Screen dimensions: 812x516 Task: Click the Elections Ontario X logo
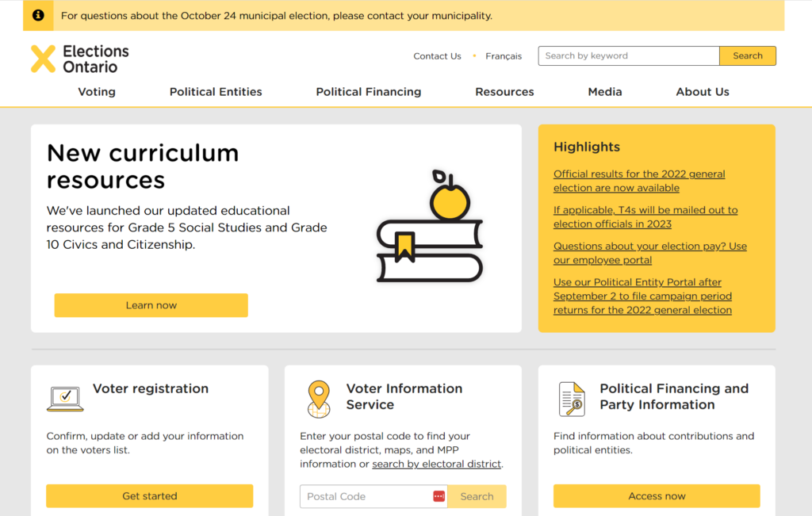click(x=43, y=59)
